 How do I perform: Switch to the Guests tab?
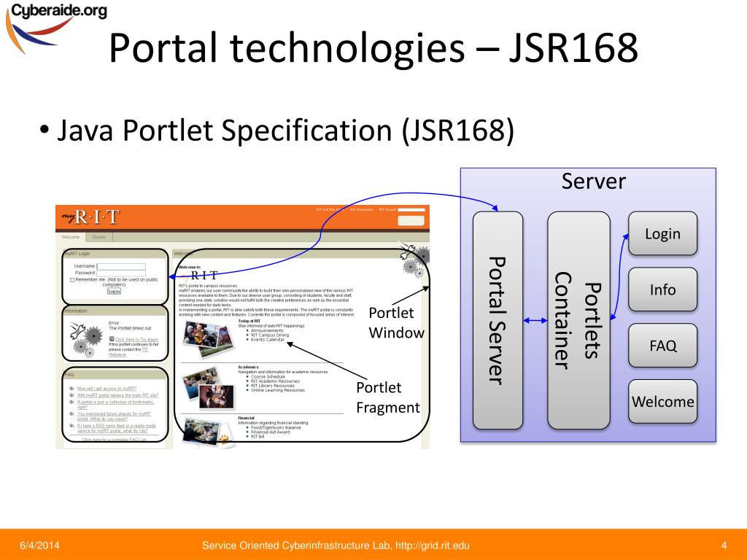click(x=99, y=237)
